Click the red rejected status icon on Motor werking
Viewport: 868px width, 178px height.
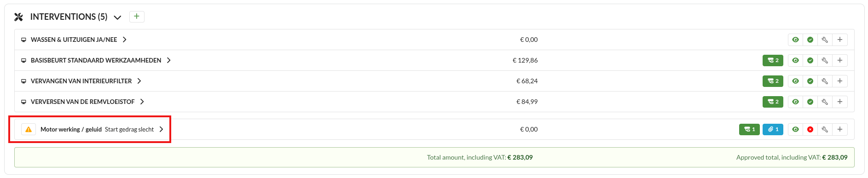(x=810, y=129)
